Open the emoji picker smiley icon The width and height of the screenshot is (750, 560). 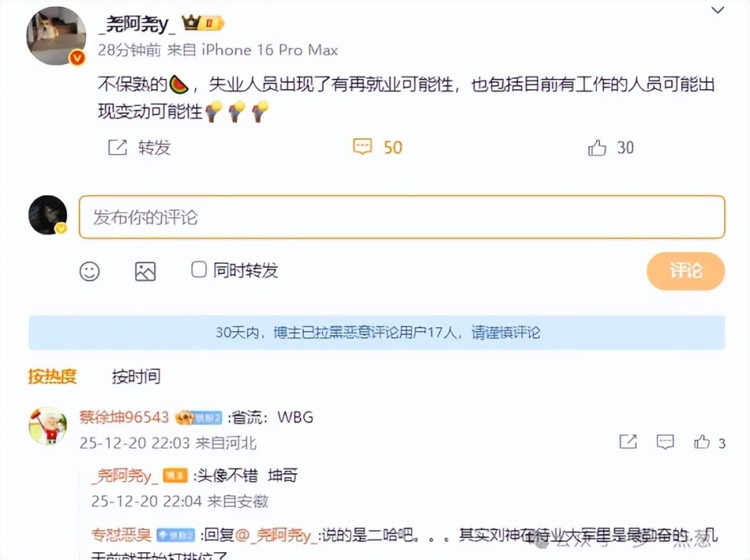click(89, 271)
